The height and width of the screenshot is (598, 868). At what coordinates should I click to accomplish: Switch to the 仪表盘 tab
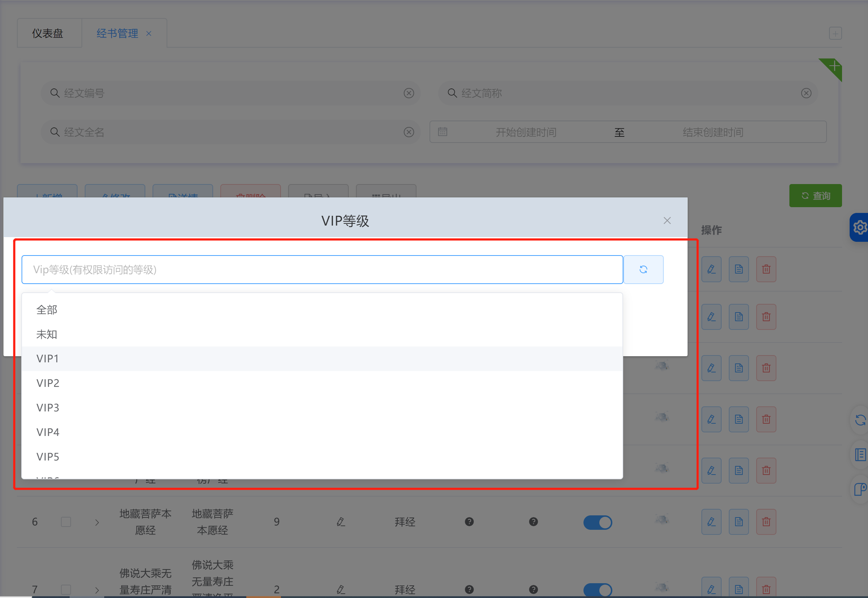click(48, 33)
